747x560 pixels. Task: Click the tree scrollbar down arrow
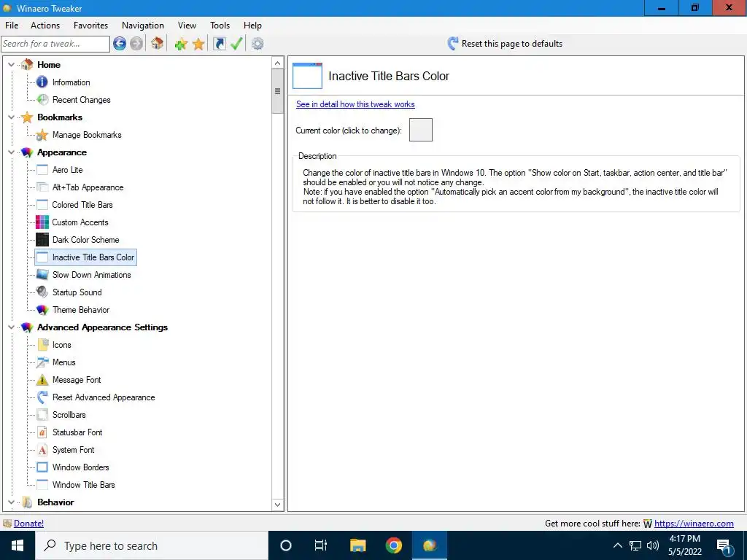click(x=278, y=505)
